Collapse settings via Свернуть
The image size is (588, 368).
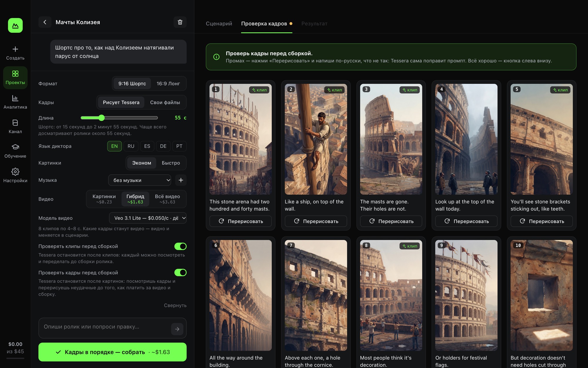[175, 305]
